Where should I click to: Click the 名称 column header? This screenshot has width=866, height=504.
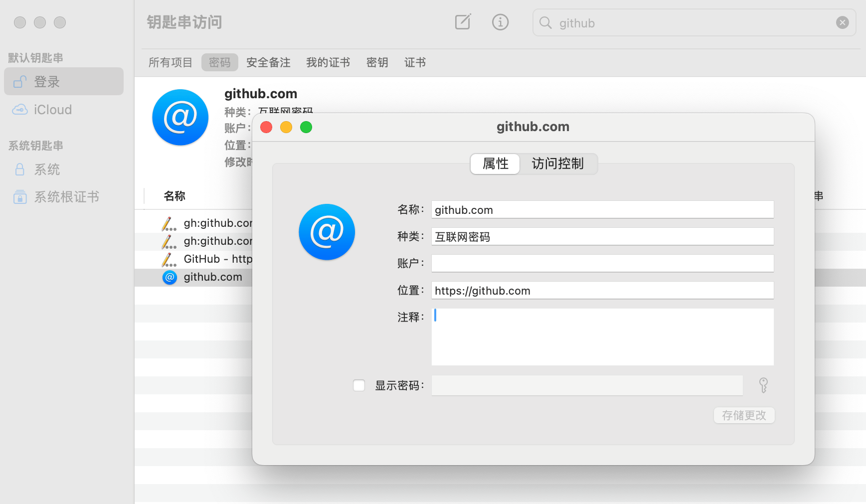tap(174, 196)
